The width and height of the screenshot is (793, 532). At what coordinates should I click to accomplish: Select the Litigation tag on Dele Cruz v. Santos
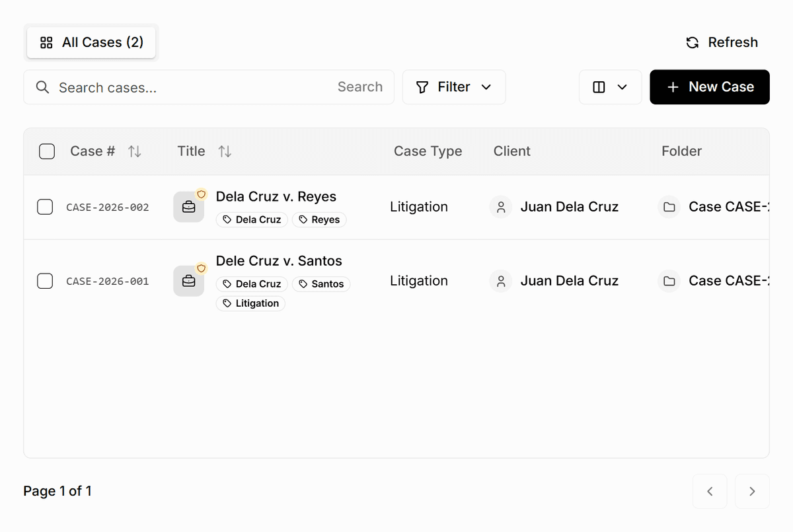pos(250,303)
